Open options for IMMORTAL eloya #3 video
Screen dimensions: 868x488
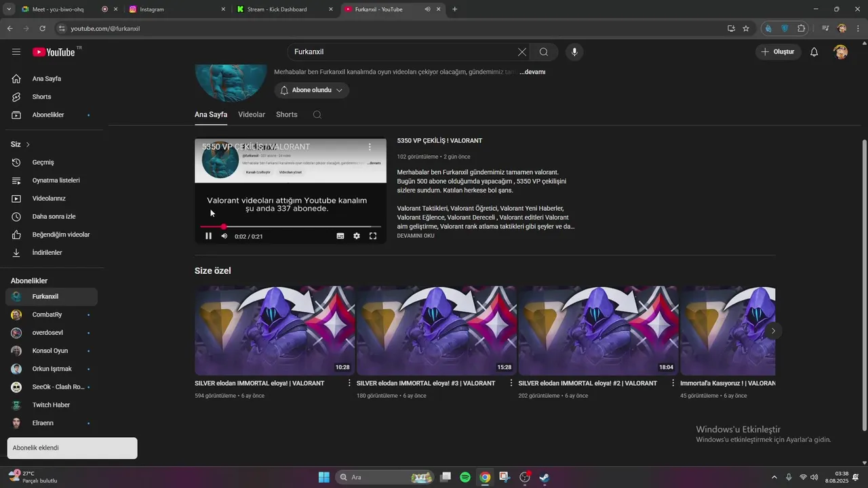[511, 384]
